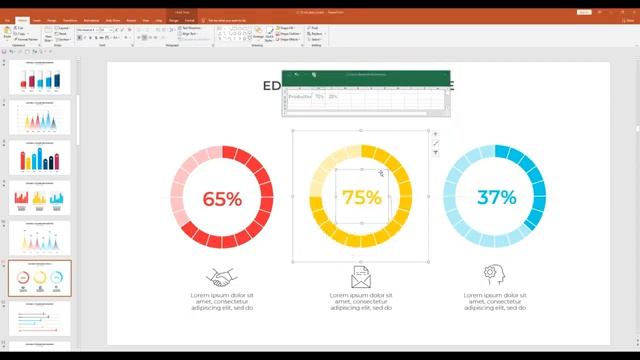Select the head-with-gear icon below blue chart
Screen dimensions: 640x360
(494, 274)
